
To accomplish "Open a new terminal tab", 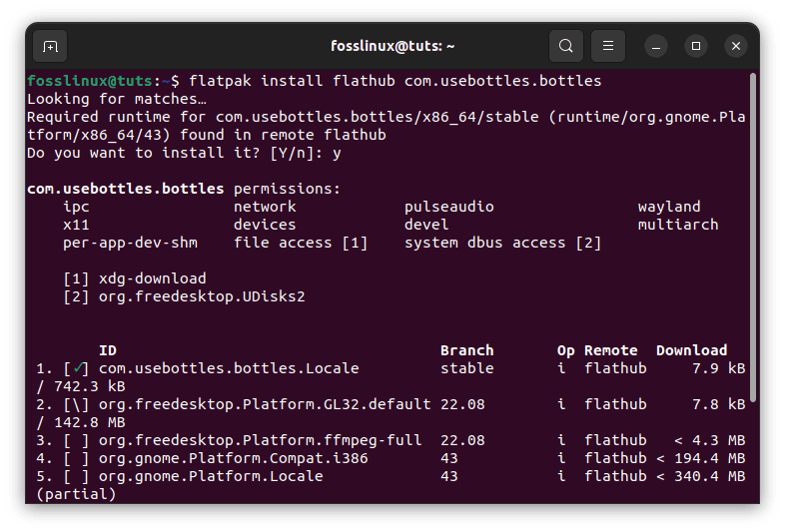I will point(50,46).
